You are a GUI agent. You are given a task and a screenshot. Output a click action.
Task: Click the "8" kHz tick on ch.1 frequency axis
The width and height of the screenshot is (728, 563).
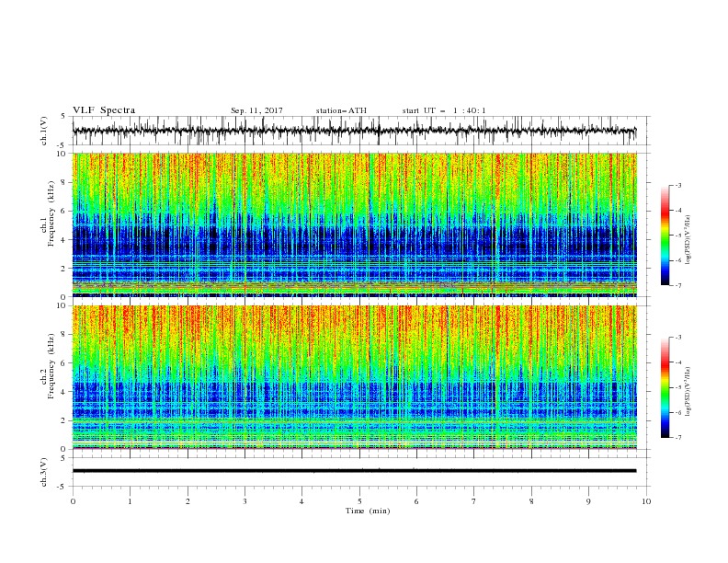tap(64, 182)
